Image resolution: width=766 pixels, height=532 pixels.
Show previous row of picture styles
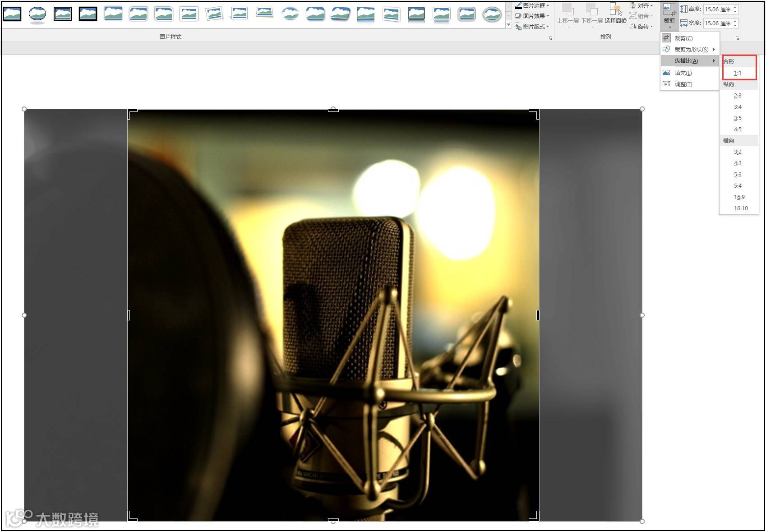pyautogui.click(x=509, y=6)
